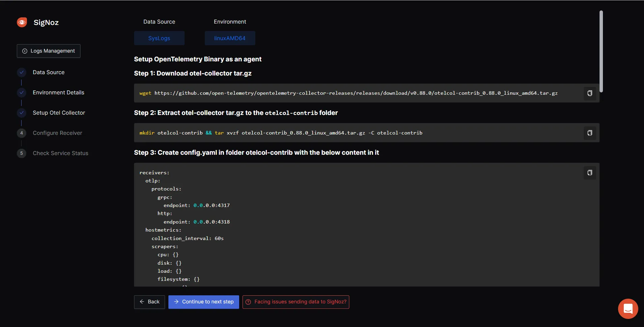
Task: Copy the config.yaml content
Action: [590, 173]
